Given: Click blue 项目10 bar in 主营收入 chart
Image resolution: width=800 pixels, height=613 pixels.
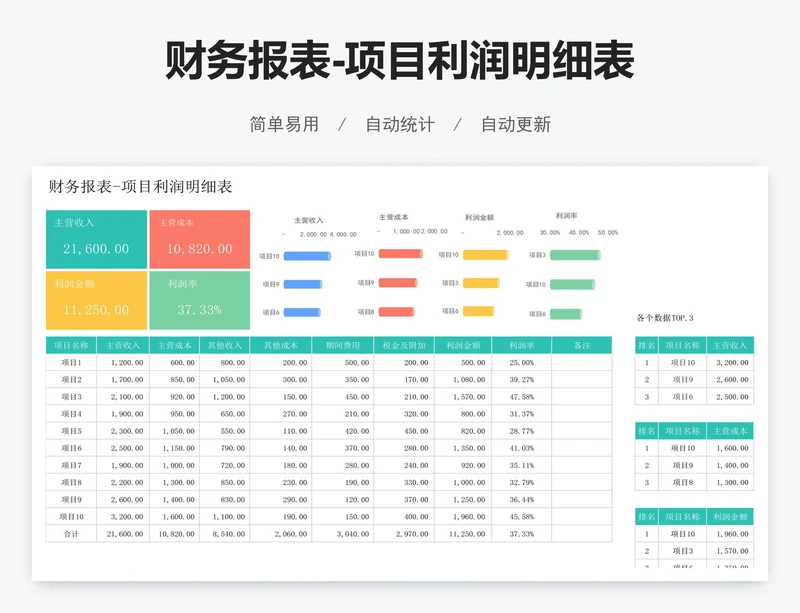Looking at the screenshot, I should click(307, 256).
